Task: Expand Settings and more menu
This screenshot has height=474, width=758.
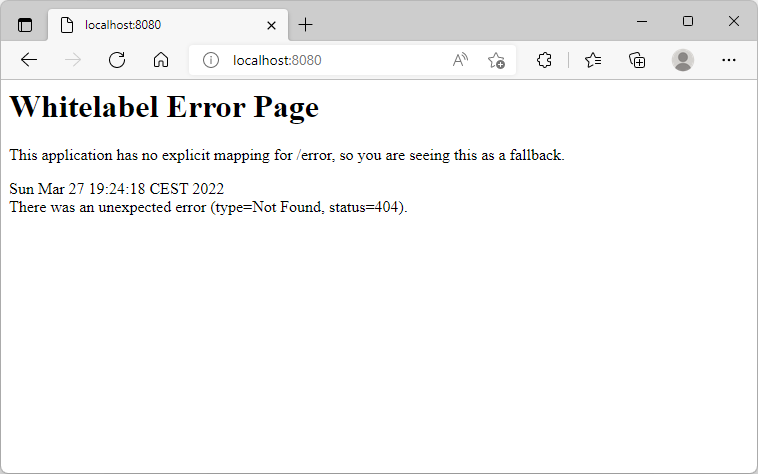Action: tap(729, 60)
